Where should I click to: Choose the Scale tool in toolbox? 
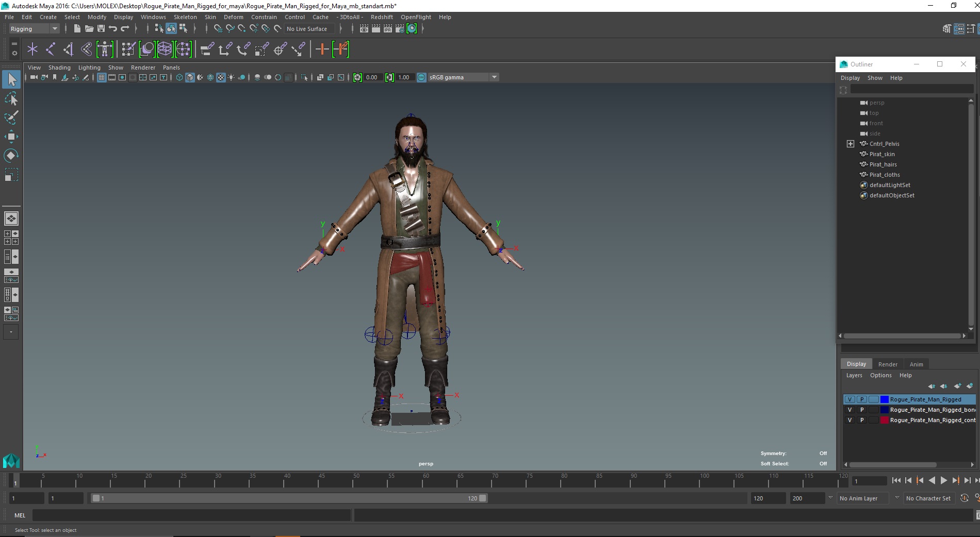click(11, 175)
